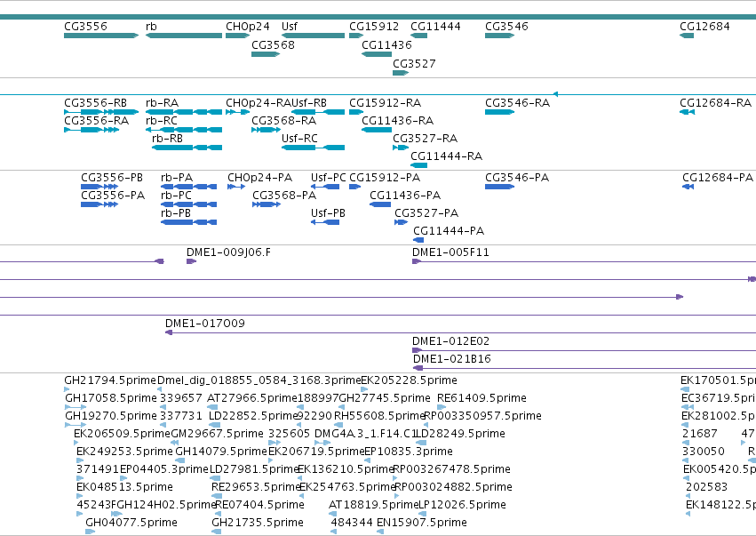Image resolution: width=756 pixels, height=536 pixels.
Task: Click the CG12684 gene label
Action: (x=704, y=27)
